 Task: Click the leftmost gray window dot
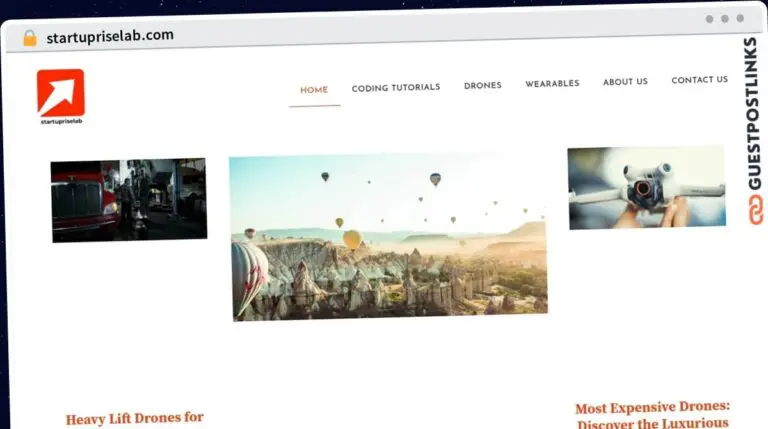click(709, 19)
